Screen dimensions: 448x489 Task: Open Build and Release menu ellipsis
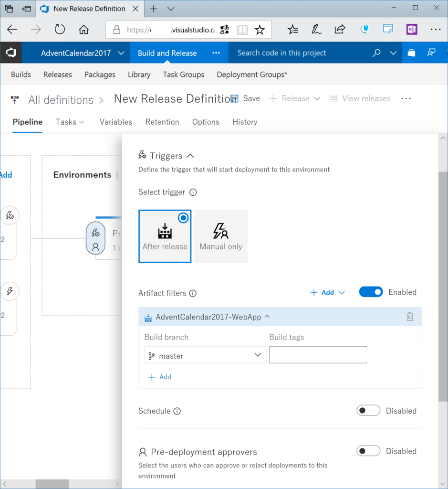pyautogui.click(x=216, y=53)
